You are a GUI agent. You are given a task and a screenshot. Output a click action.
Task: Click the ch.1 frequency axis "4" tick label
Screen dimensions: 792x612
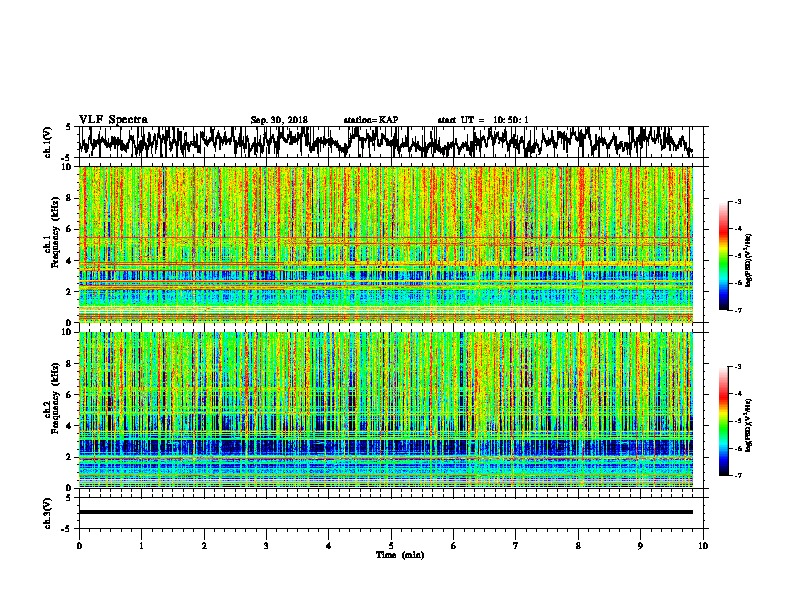click(69, 261)
